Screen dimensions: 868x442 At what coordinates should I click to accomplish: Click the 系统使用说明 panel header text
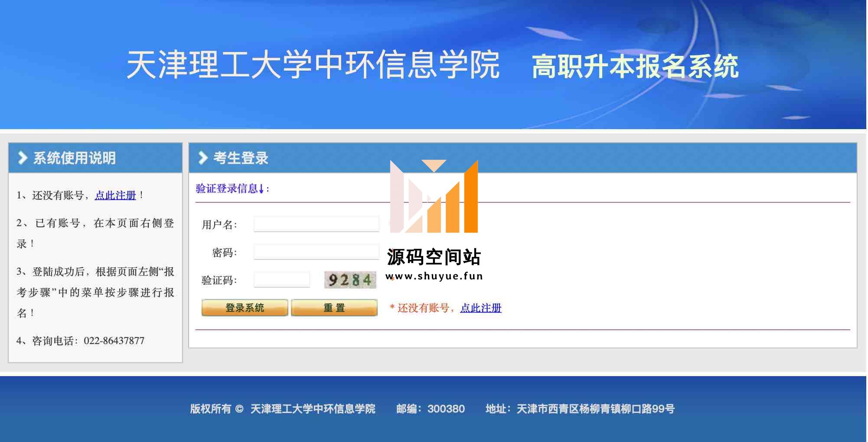tap(75, 158)
